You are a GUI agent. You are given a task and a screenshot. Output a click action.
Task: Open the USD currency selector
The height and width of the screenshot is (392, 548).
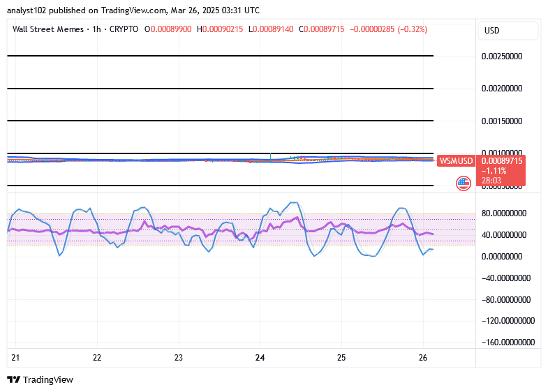(508, 31)
